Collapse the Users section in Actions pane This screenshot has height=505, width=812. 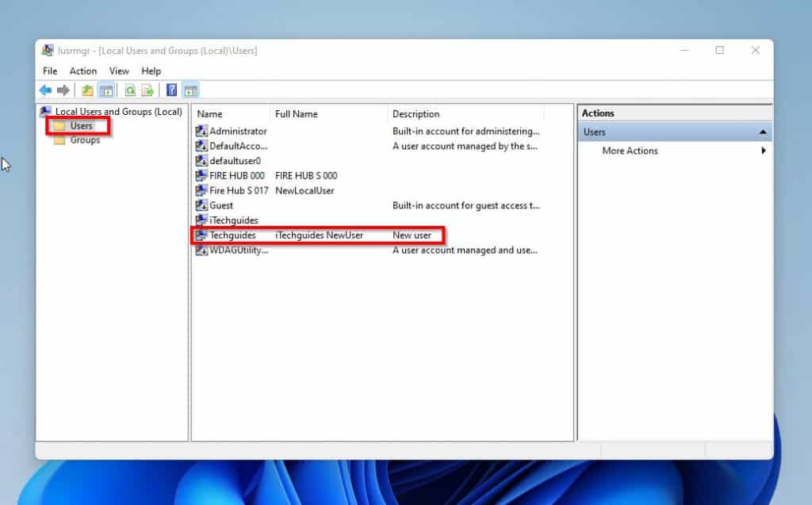coord(762,132)
